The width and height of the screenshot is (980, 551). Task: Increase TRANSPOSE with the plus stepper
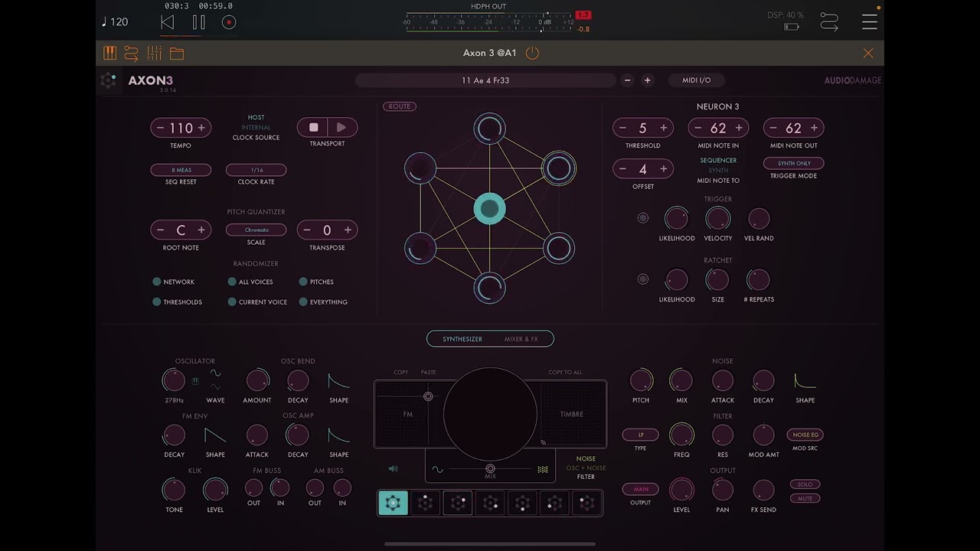coord(348,230)
